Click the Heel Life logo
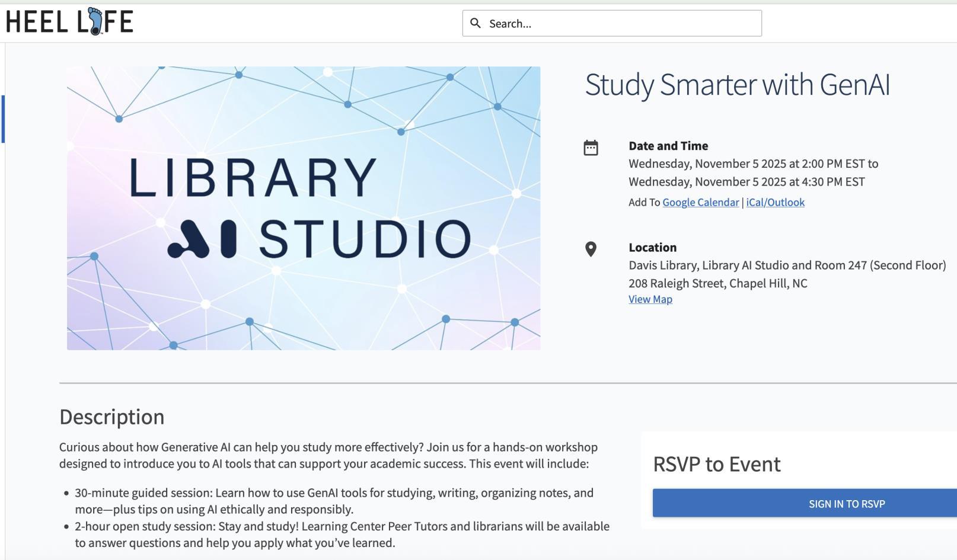This screenshot has width=957, height=560. click(69, 22)
